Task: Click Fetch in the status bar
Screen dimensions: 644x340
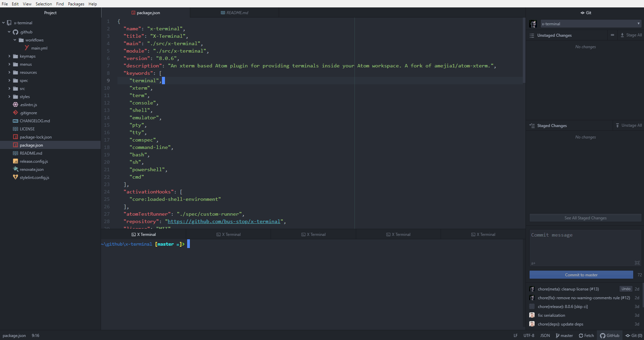Action: 586,336
